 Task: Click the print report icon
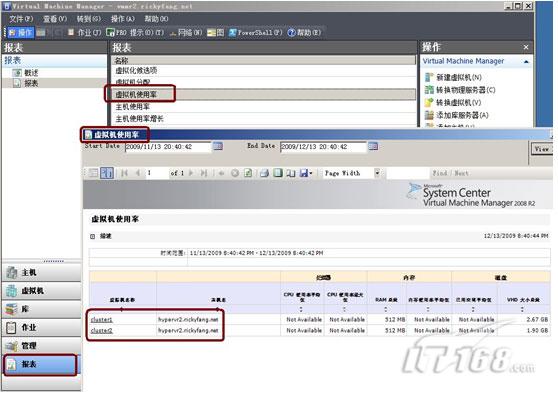[x=264, y=173]
